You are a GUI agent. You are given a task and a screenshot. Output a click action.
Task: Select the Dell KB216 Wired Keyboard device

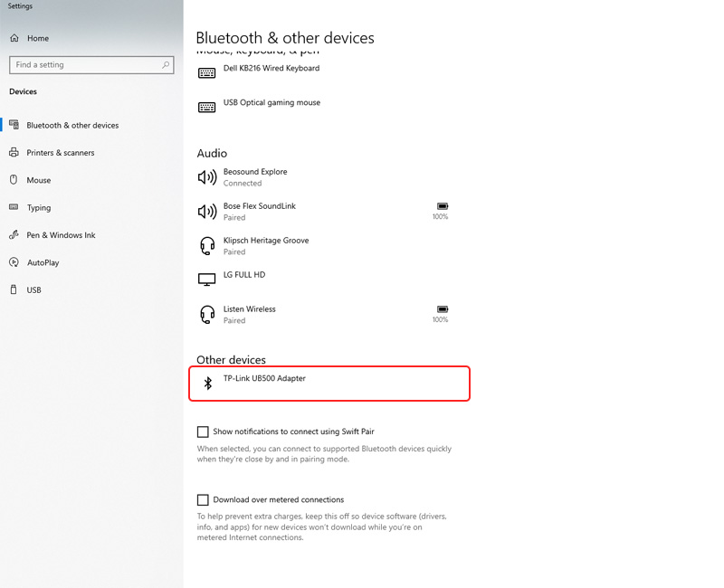click(x=271, y=69)
